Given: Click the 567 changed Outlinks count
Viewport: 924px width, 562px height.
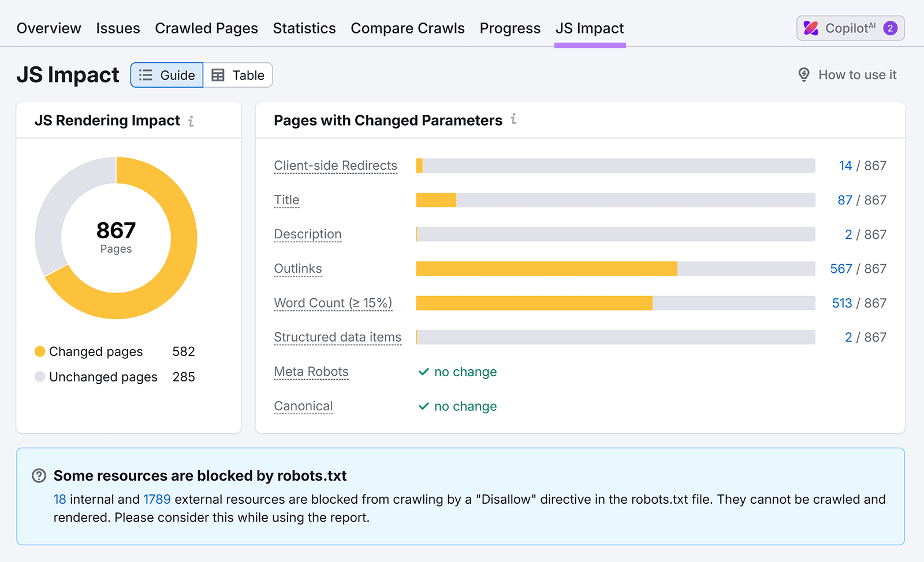Looking at the screenshot, I should [841, 268].
